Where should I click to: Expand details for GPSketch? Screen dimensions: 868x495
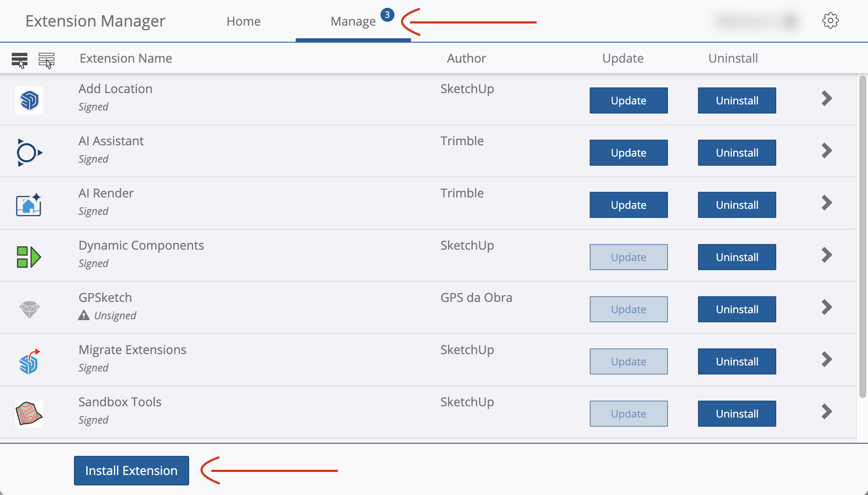click(827, 308)
